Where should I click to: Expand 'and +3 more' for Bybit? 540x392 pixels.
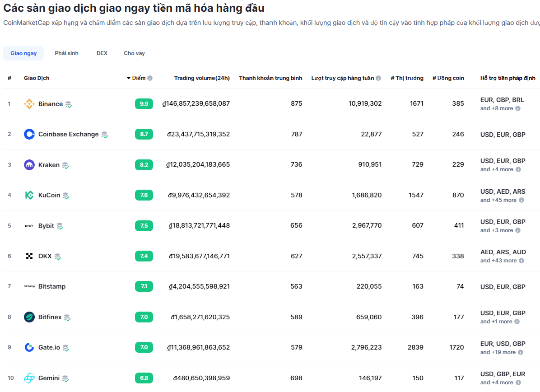click(497, 230)
